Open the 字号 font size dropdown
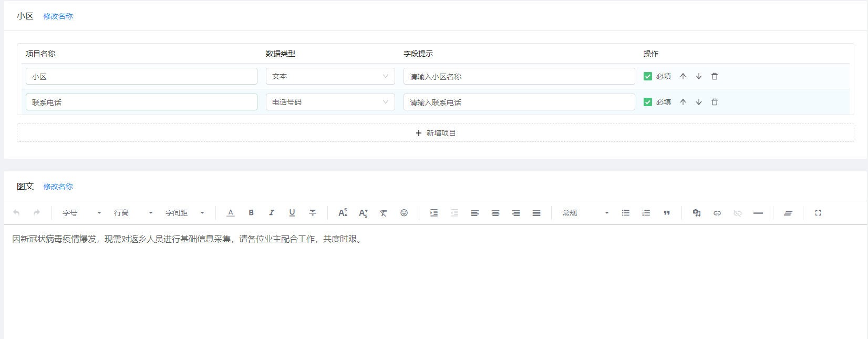868x339 pixels. (x=81, y=213)
